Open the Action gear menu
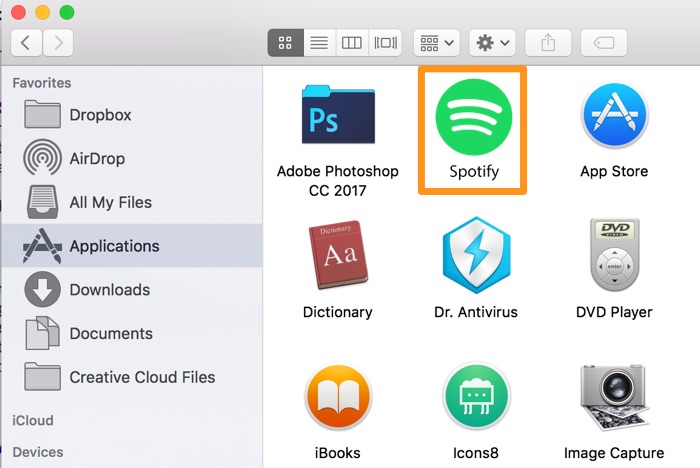This screenshot has height=468, width=700. click(492, 43)
